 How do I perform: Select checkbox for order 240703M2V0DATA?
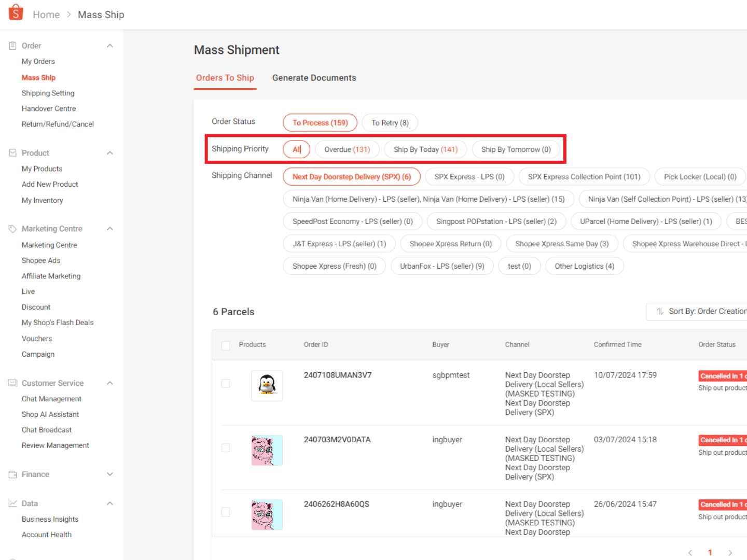click(226, 447)
